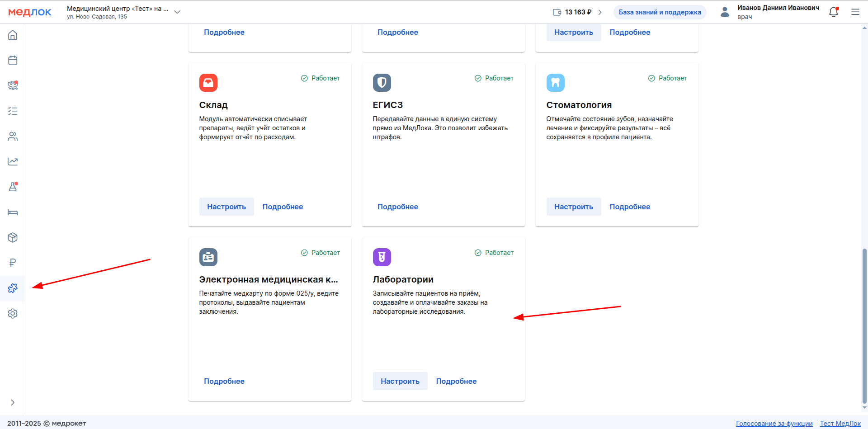Screen dimensions: 868x429
Task: Open the settings gear icon in sidebar
Action: click(x=13, y=313)
